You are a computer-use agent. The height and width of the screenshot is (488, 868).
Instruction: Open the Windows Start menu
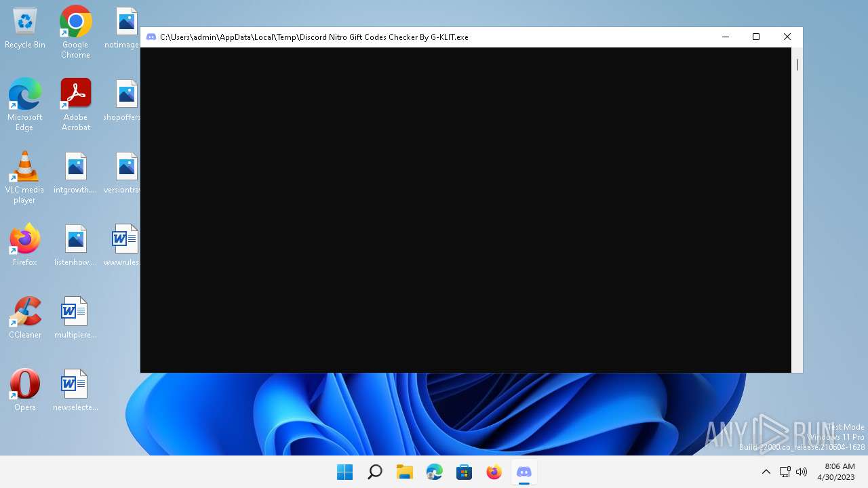344,472
